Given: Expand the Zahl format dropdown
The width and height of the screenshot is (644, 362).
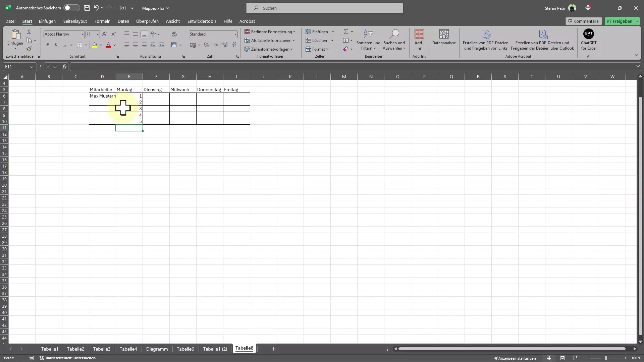Looking at the screenshot, I should (x=235, y=34).
